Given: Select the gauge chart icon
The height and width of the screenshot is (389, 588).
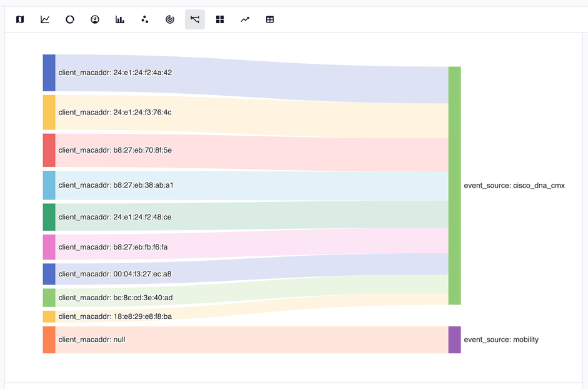Looking at the screenshot, I should click(x=95, y=19).
